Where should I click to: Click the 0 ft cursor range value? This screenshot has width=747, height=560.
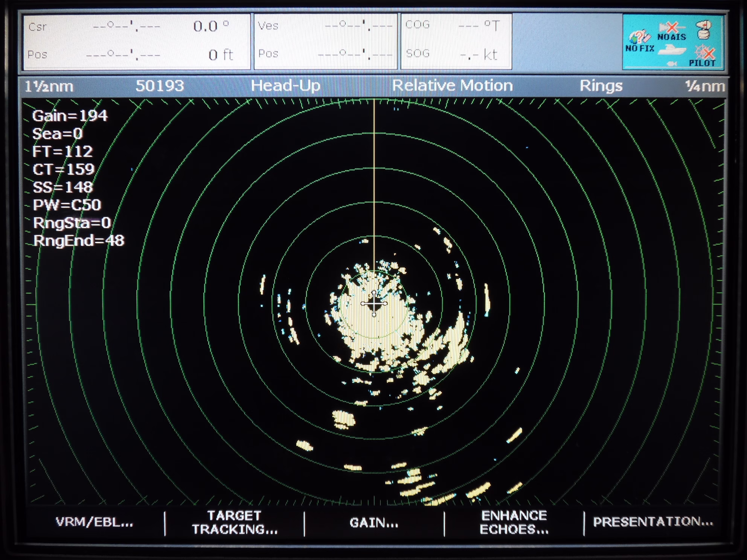(221, 55)
